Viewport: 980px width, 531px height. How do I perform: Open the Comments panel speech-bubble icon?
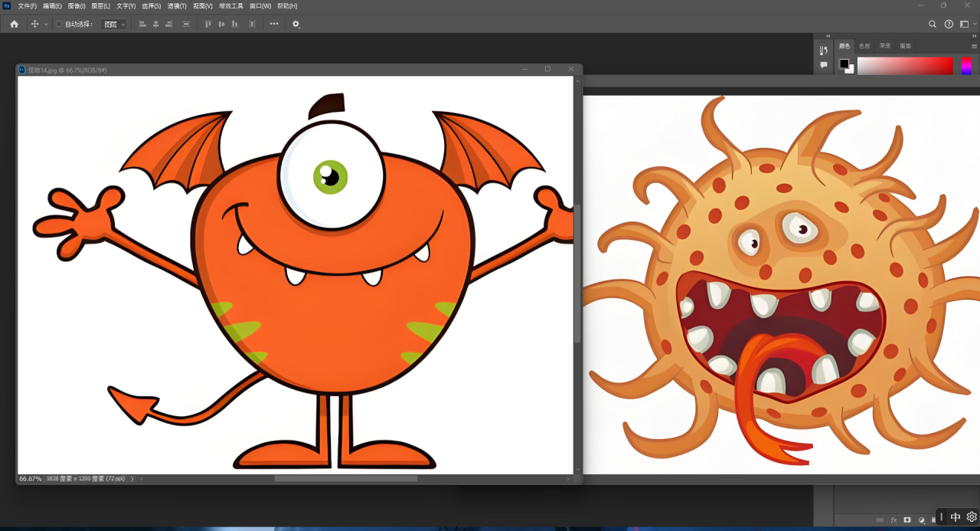click(x=823, y=65)
